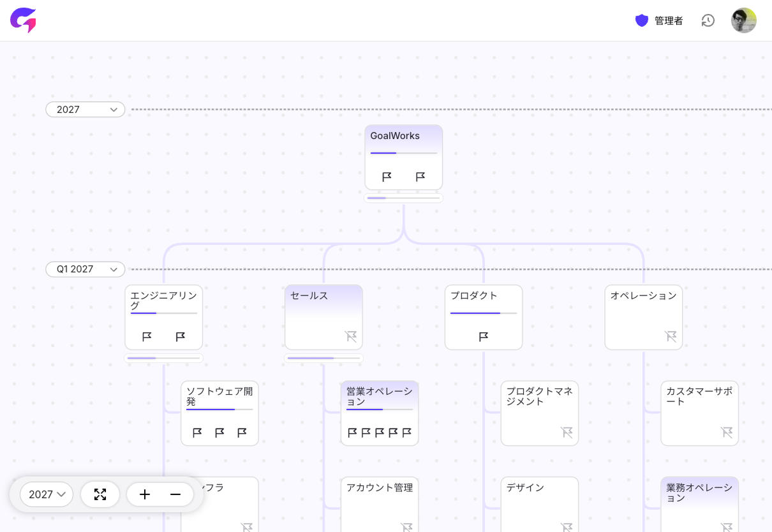This screenshot has width=772, height=532.
Task: Click the flag icon on the プロダクト card
Action: click(x=483, y=336)
